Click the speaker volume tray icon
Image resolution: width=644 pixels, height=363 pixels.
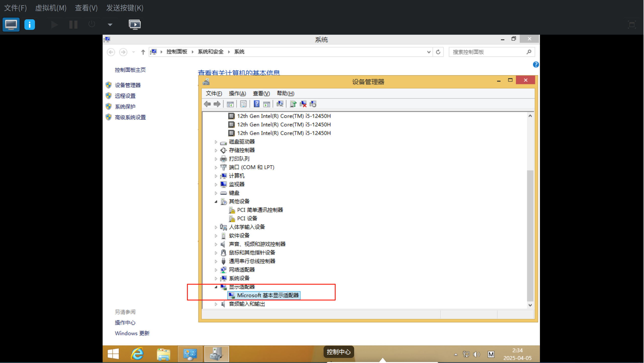(x=477, y=354)
